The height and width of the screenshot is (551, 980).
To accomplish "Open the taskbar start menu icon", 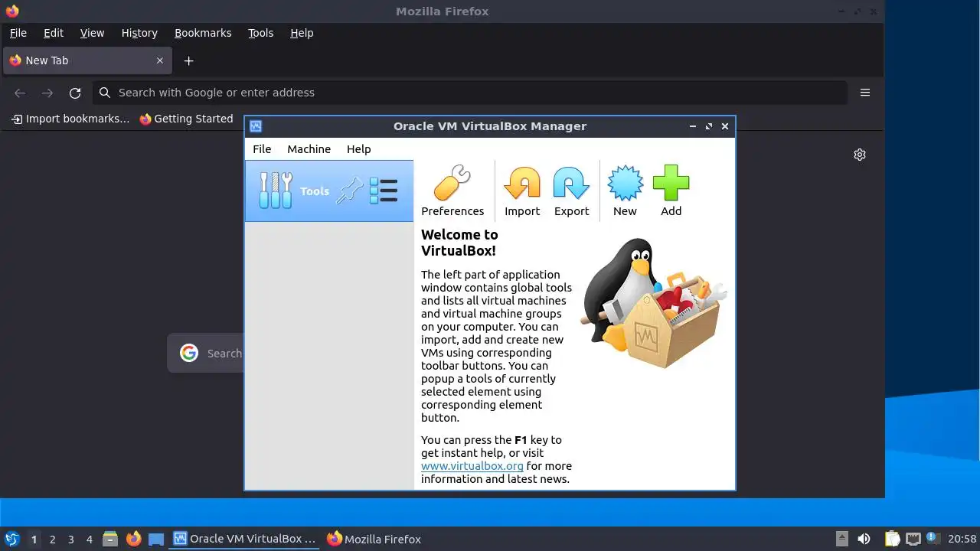I will pos(12,539).
